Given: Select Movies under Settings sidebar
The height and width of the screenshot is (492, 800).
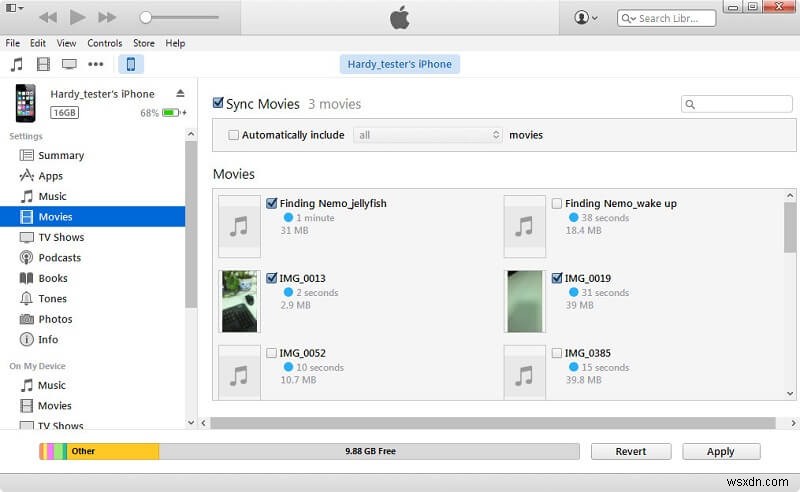Looking at the screenshot, I should pyautogui.click(x=92, y=216).
